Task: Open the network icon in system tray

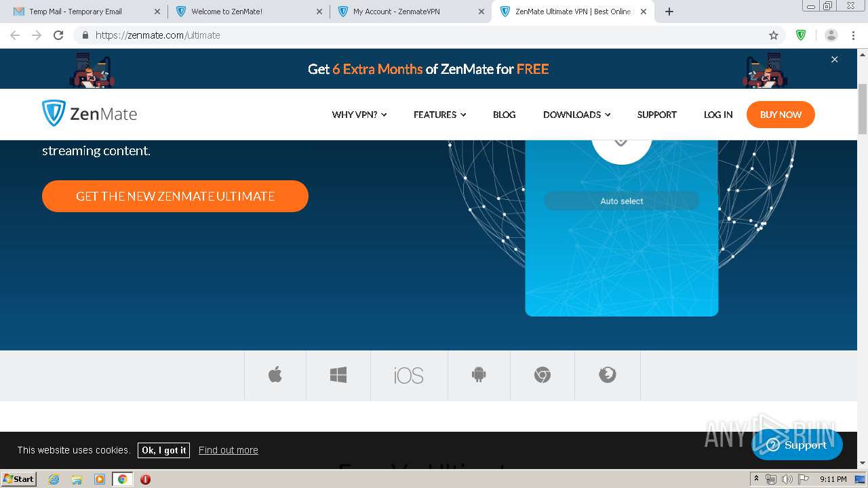Action: coord(771,479)
